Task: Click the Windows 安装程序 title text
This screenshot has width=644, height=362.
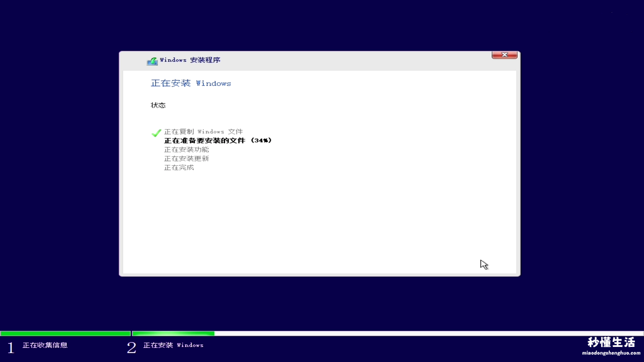Action: pyautogui.click(x=190, y=60)
